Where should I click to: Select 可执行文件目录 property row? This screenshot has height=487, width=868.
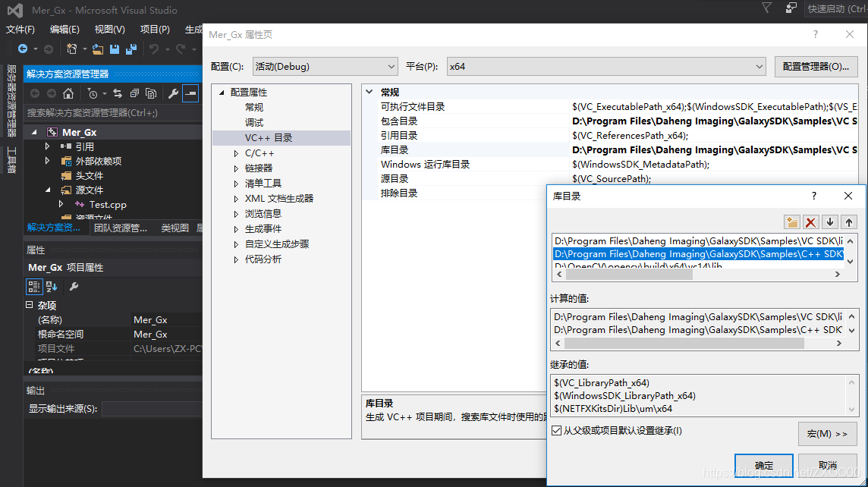pyautogui.click(x=611, y=107)
